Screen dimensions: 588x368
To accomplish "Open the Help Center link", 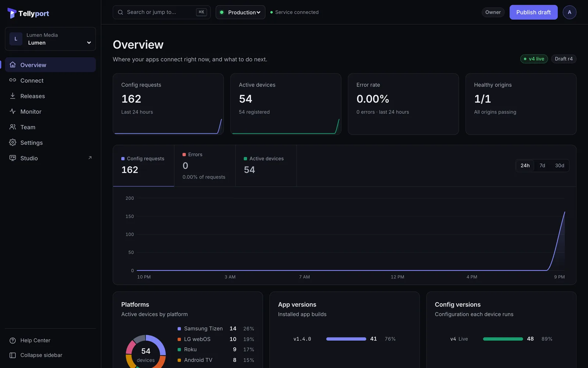I will (50, 340).
